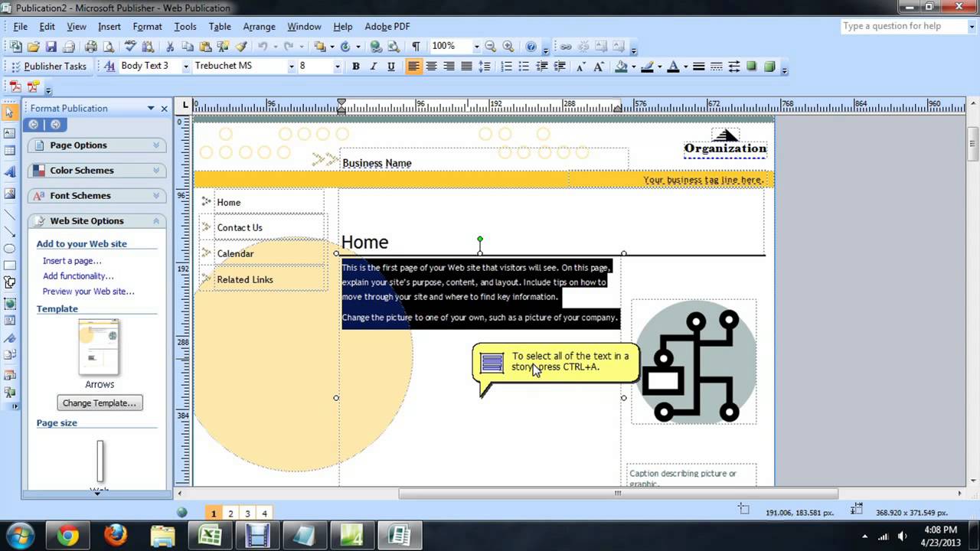Click the Increase Font Size icon
The image size is (980, 551).
(599, 67)
